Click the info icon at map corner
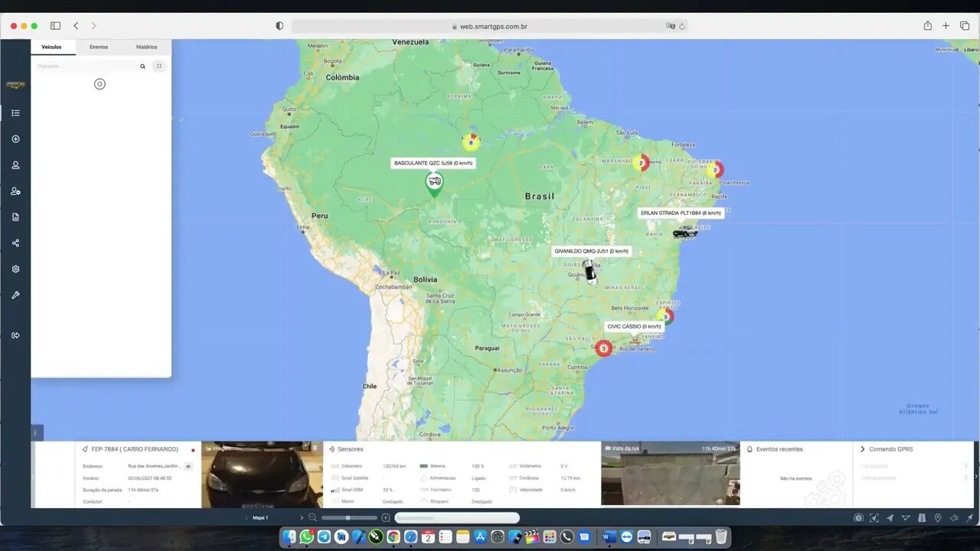Image resolution: width=980 pixels, height=551 pixels. (34, 433)
